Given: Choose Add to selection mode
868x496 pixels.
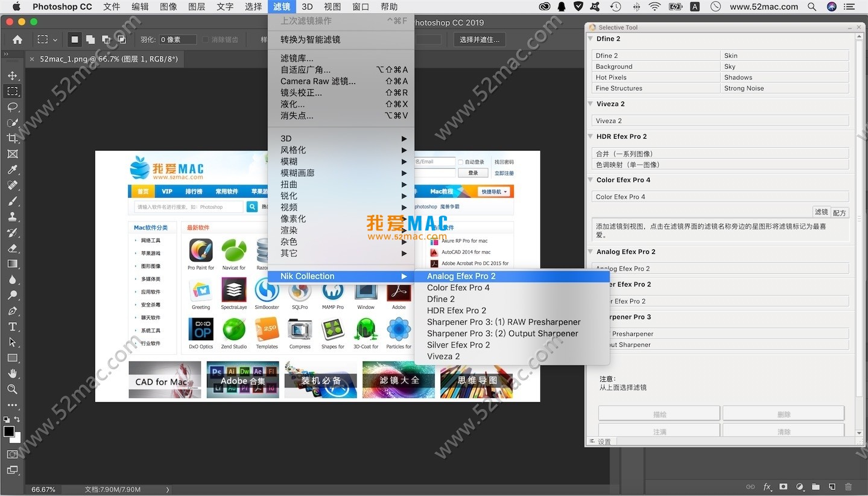Looking at the screenshot, I should coord(90,40).
